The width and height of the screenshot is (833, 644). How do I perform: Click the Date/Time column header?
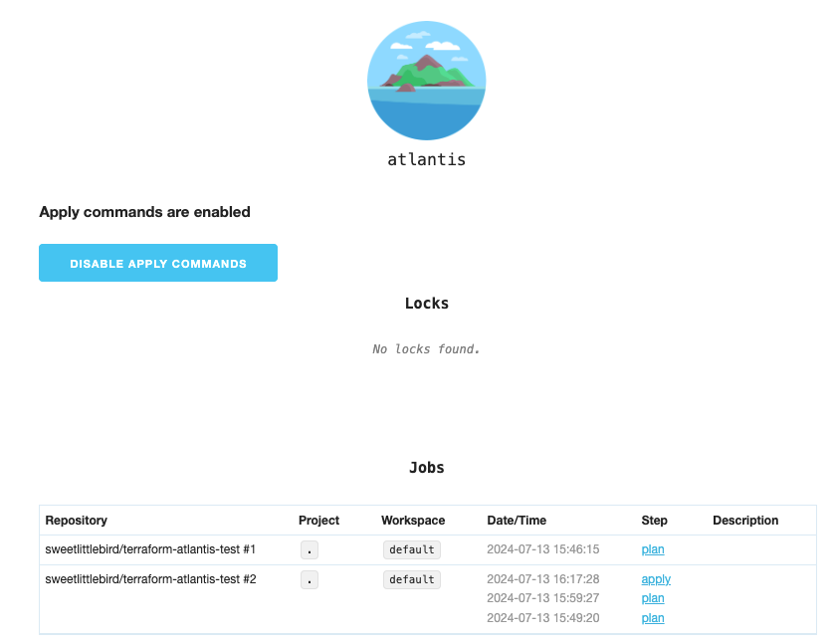pyautogui.click(x=517, y=521)
